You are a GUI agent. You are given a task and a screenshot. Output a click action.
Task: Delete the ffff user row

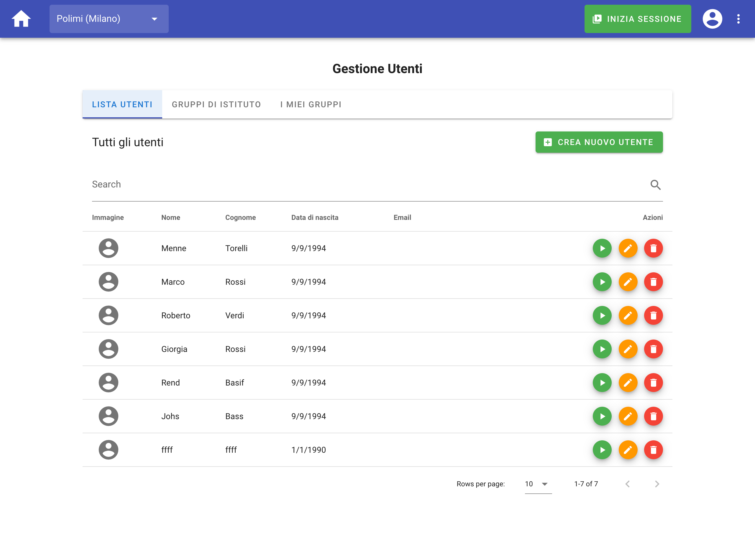point(653,449)
